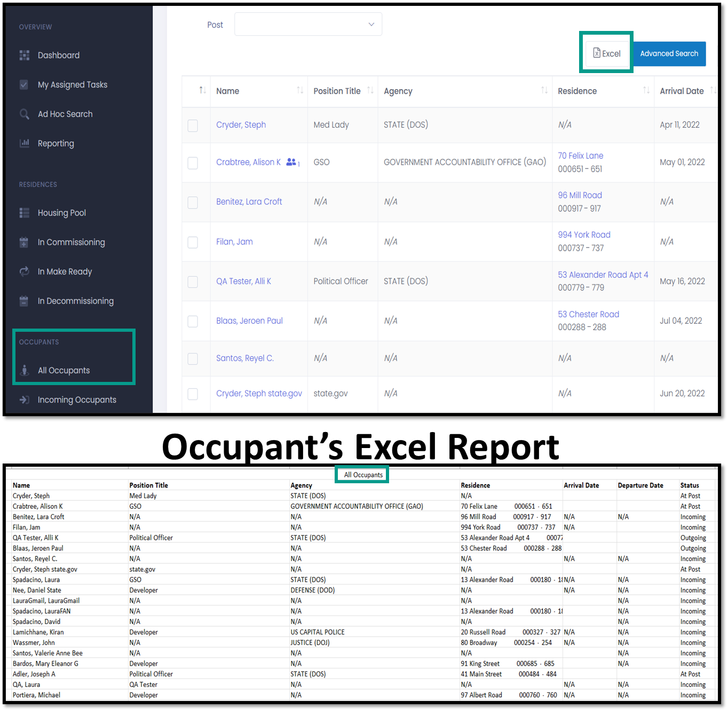Click the Ad Hoc Search magnifier icon
This screenshot has height=711, width=728.
coord(24,114)
